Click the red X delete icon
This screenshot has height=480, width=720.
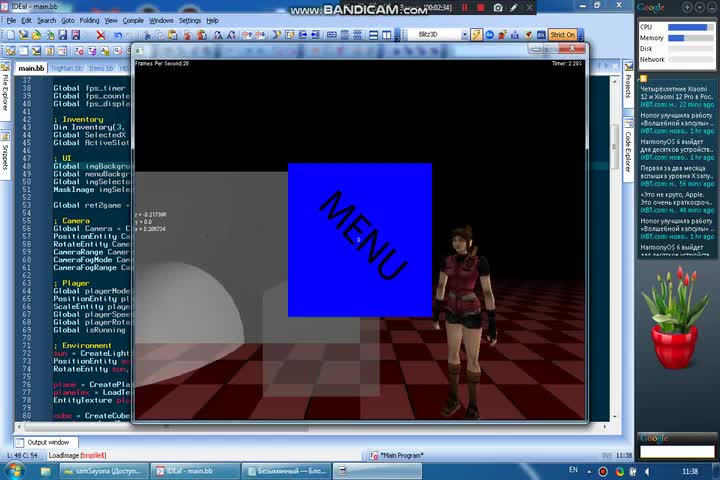tap(101, 35)
